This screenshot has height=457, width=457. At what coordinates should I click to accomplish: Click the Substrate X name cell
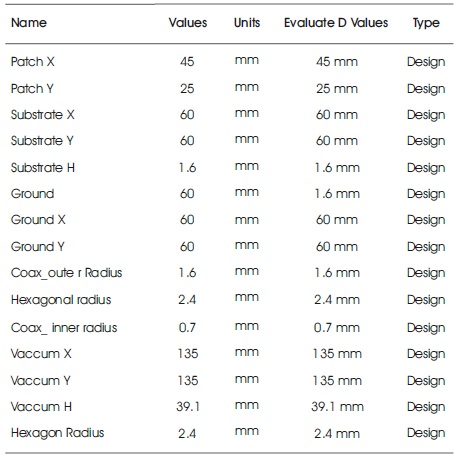coord(43,115)
